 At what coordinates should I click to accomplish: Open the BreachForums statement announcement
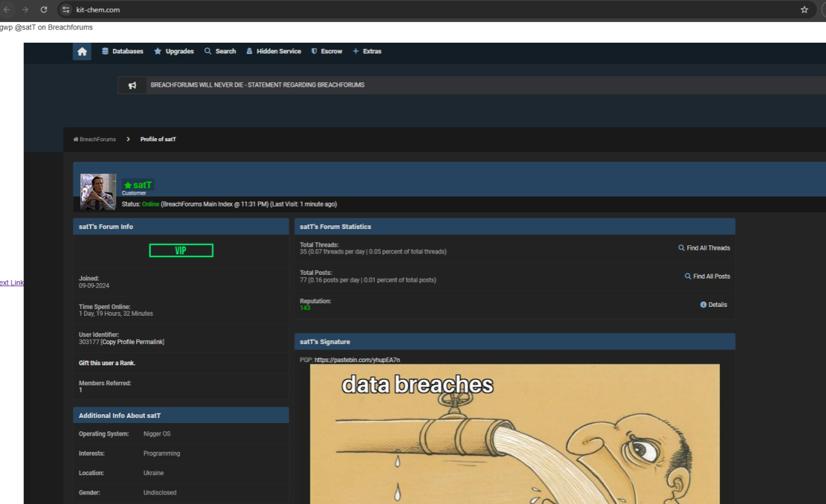[258, 85]
